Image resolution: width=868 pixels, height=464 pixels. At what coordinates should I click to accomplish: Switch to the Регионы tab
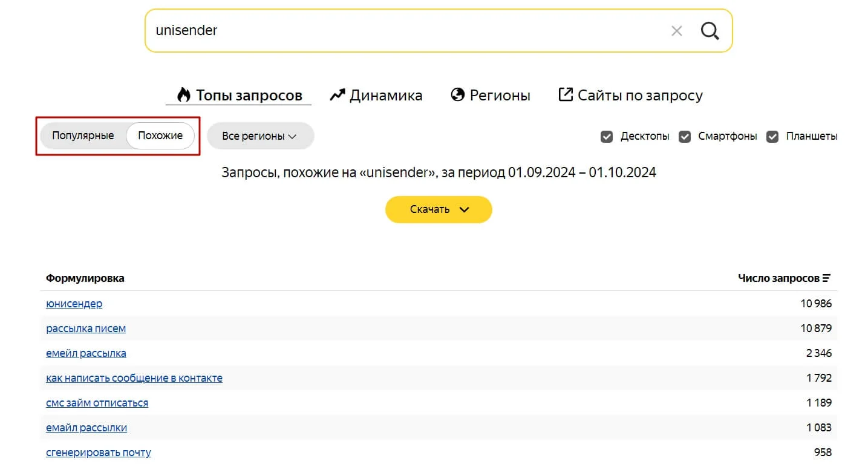[x=500, y=95]
